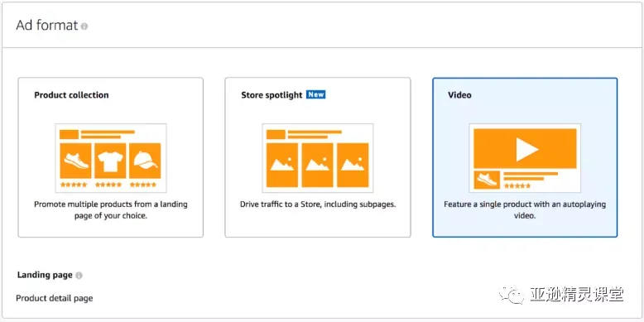Click the first image placeholder in Store spotlight

[282, 165]
